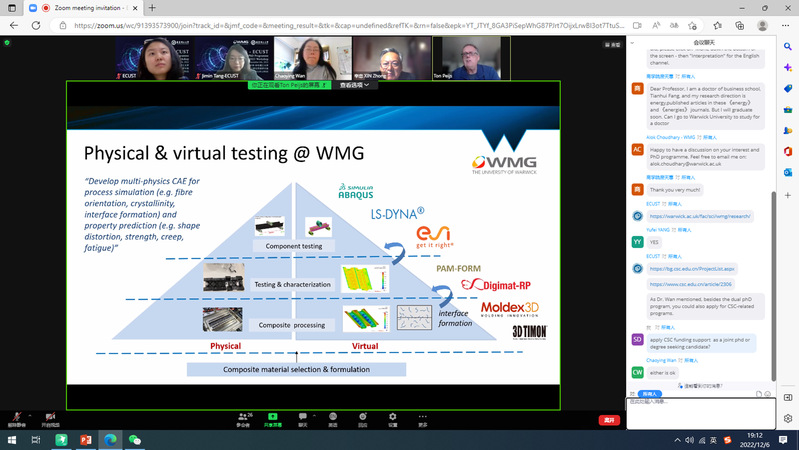The width and height of the screenshot is (799, 450).
Task: Click the zoom.us address bar URL
Action: click(x=349, y=25)
